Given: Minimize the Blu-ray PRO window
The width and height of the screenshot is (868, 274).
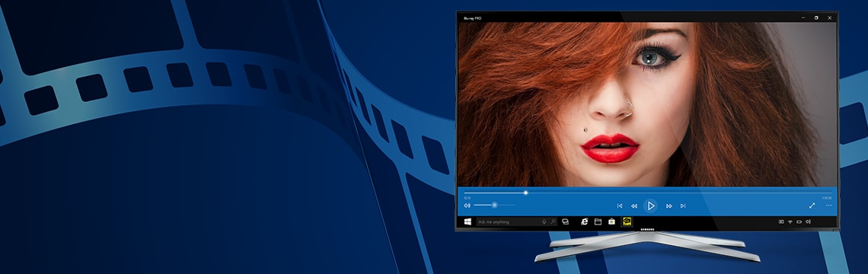Looking at the screenshot, I should pyautogui.click(x=803, y=18).
